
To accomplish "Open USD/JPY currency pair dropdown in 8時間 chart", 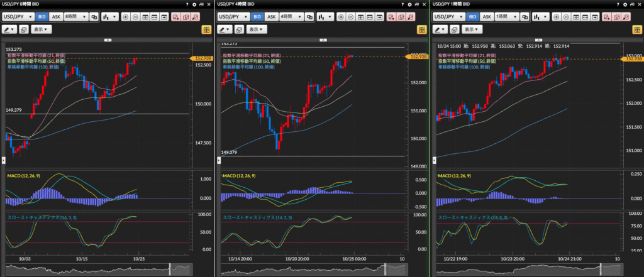I will click(19, 17).
